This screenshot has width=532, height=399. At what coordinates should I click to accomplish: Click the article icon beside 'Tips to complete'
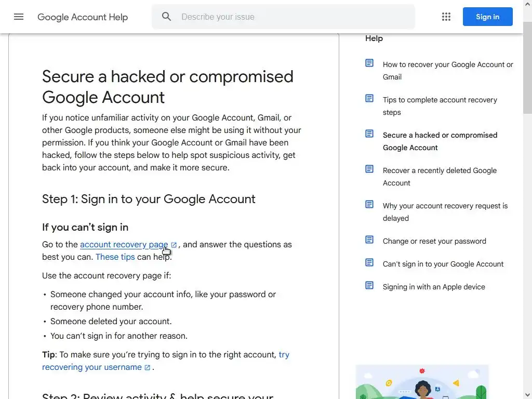click(369, 98)
